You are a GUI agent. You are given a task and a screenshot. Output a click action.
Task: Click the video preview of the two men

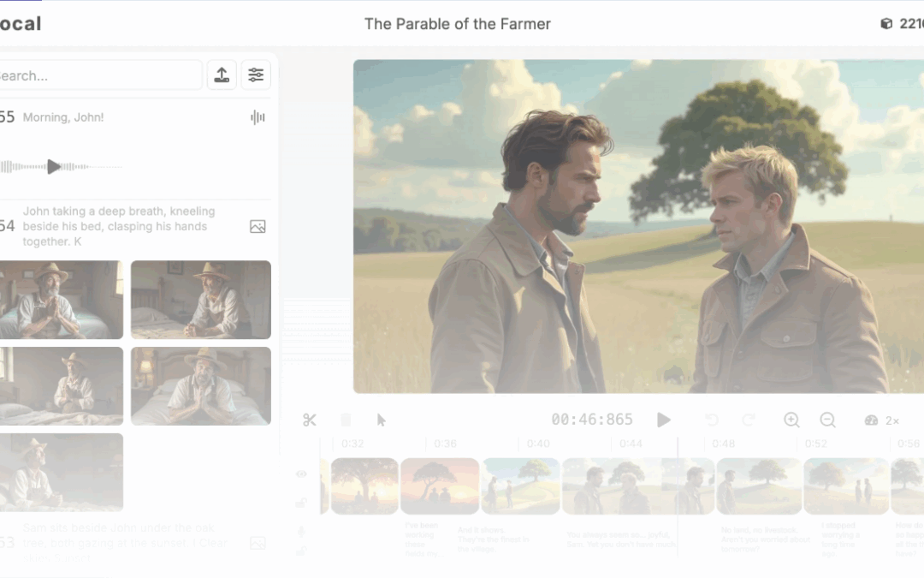[638, 226]
